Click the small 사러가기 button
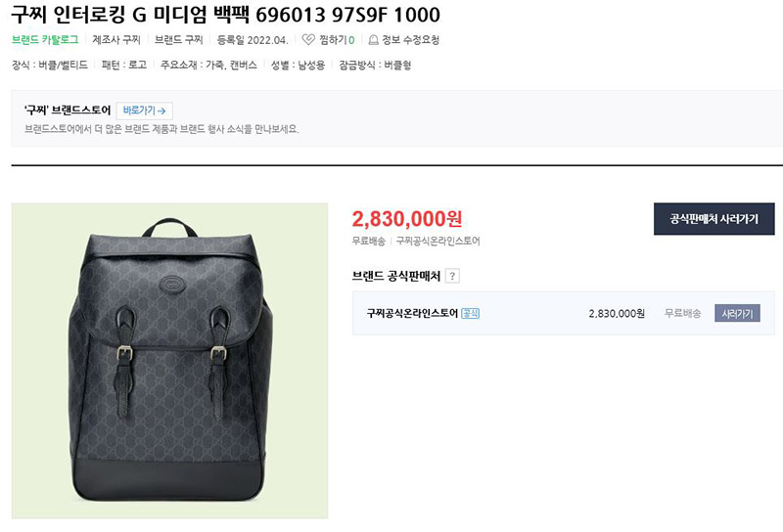 pos(737,313)
